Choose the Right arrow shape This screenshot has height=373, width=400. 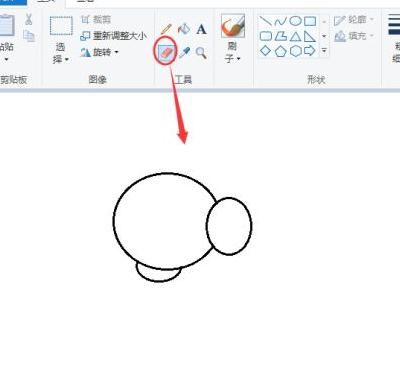pos(310,51)
